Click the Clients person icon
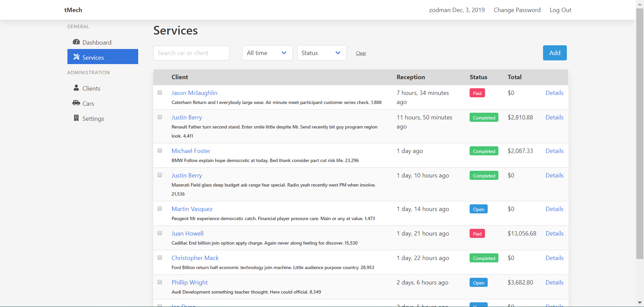644x307 pixels. [76, 88]
